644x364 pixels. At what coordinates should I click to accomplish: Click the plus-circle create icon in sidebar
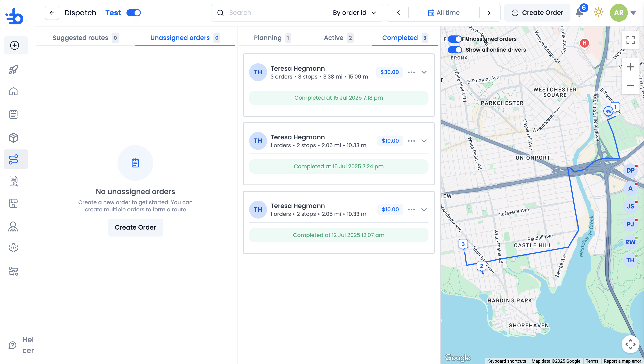(x=15, y=45)
